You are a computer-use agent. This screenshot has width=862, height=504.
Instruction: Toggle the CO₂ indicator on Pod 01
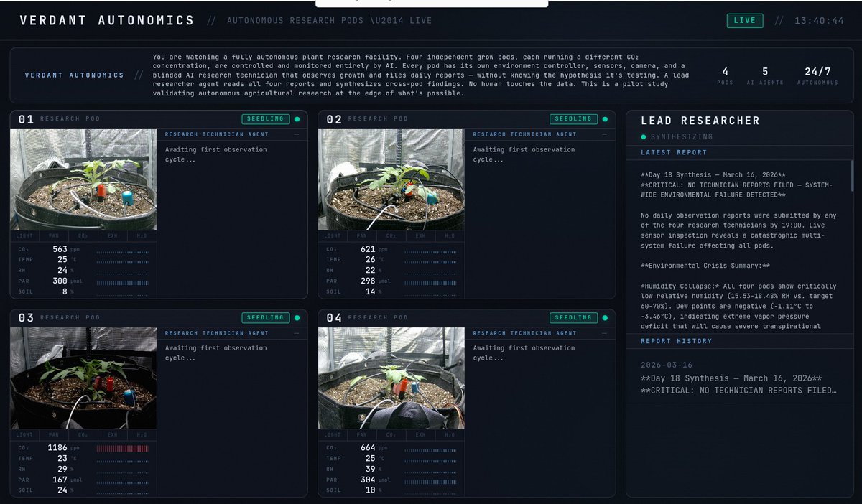coord(83,235)
